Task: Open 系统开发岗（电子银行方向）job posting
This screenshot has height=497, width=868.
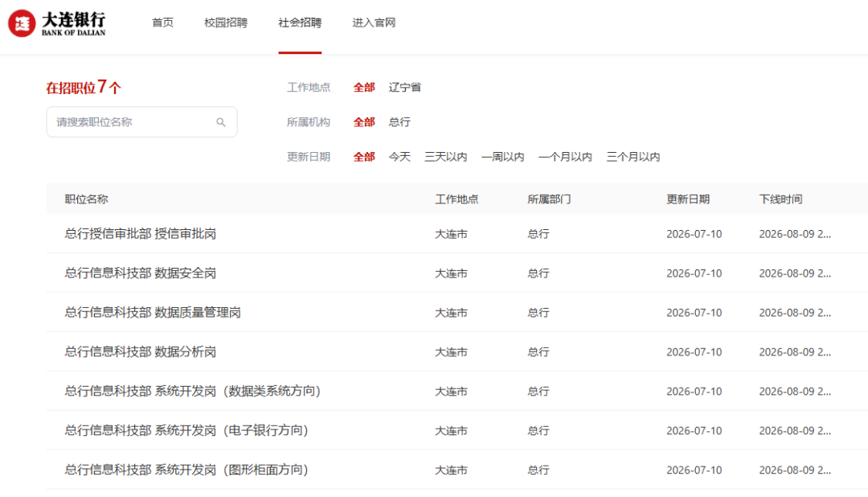Action: pyautogui.click(x=186, y=430)
